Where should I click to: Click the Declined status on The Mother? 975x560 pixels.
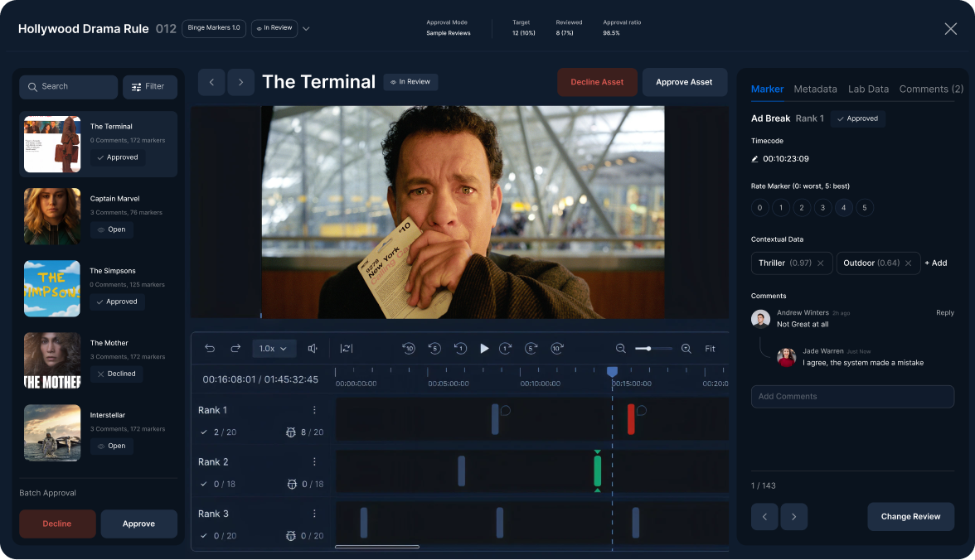tap(116, 374)
